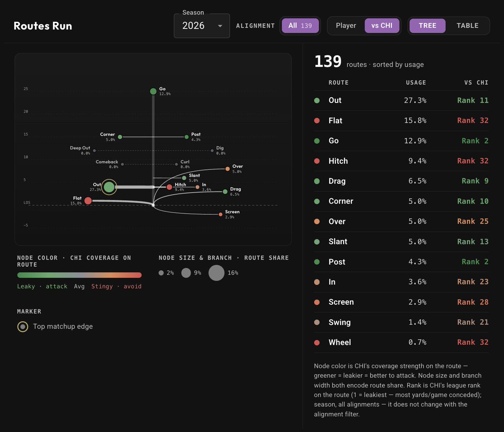Click the Post route node
Screen dimensions: 504x432
click(x=186, y=137)
